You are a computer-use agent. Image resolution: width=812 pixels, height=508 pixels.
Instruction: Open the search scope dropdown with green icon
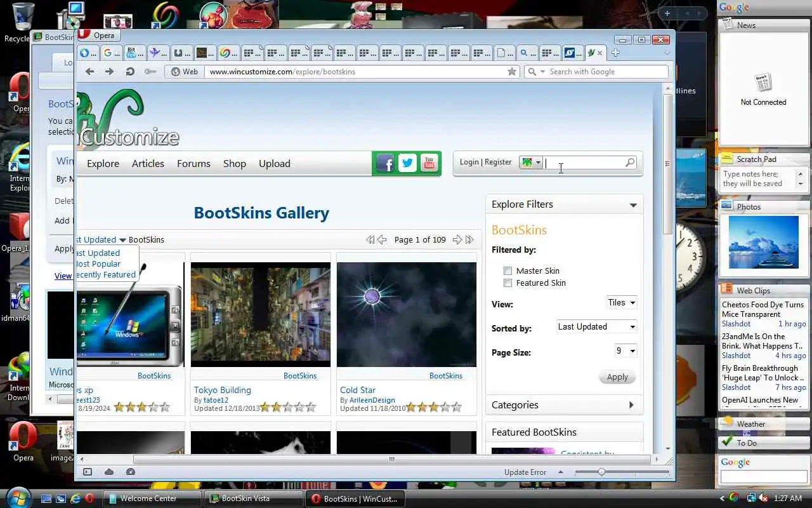click(x=530, y=163)
